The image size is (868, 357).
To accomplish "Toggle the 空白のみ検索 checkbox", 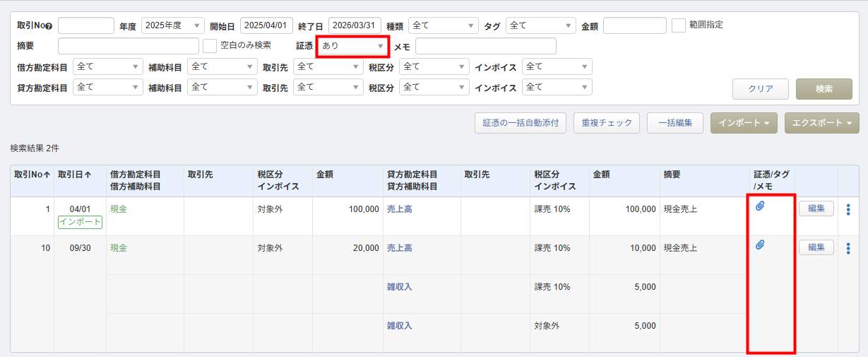I will 210,45.
